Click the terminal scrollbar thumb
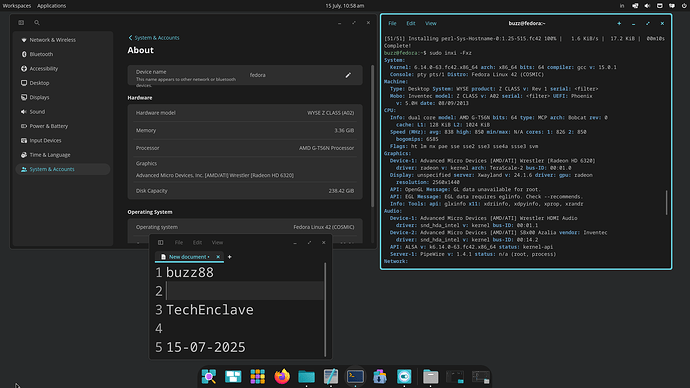The image size is (690, 388). point(666,202)
